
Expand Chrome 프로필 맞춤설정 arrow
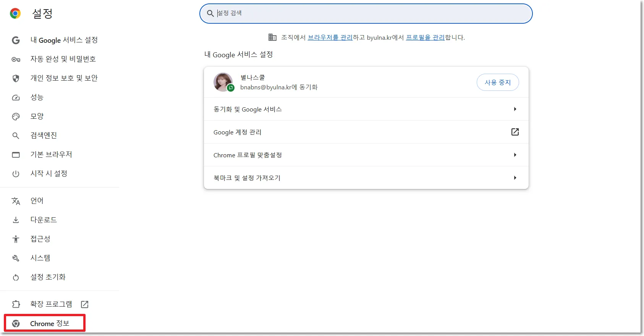[515, 155]
